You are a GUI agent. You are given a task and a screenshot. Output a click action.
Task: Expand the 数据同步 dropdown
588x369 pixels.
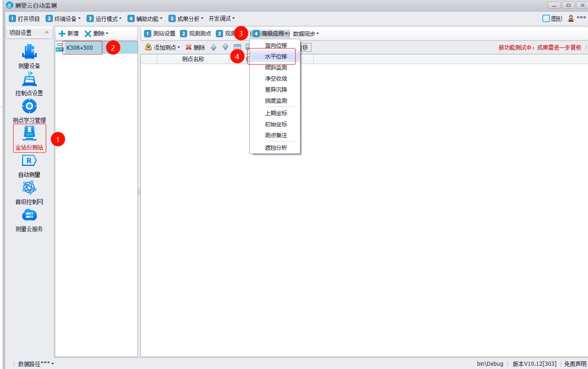(x=306, y=34)
